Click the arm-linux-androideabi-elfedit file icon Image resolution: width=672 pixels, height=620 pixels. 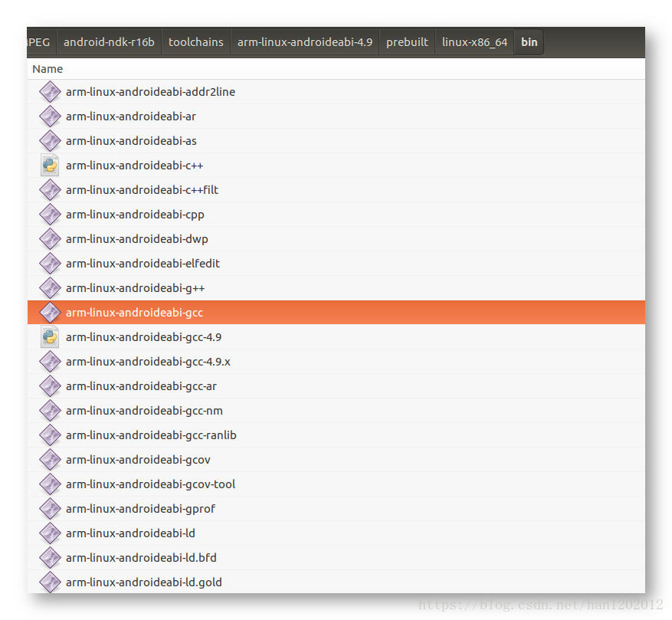pos(50,264)
